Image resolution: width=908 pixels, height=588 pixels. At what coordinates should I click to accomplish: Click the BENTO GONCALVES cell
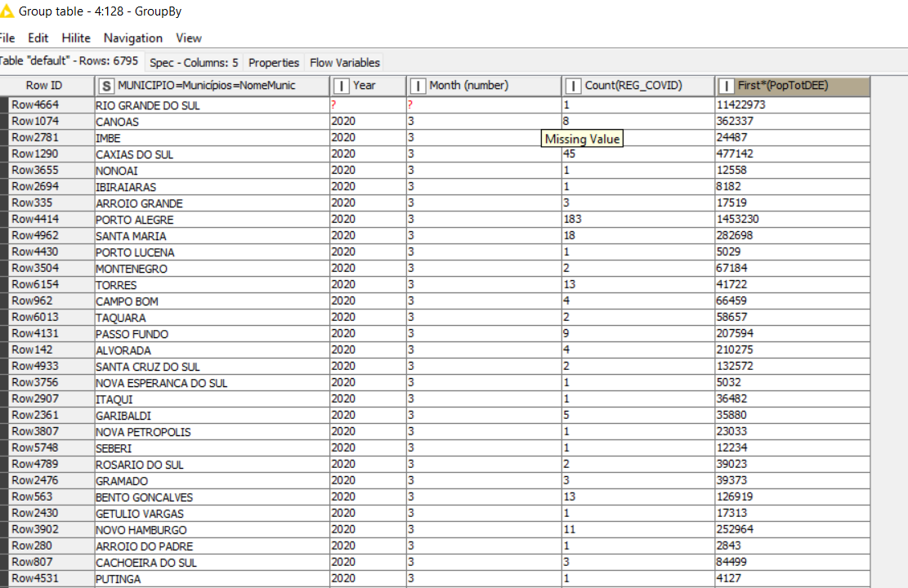click(x=212, y=497)
